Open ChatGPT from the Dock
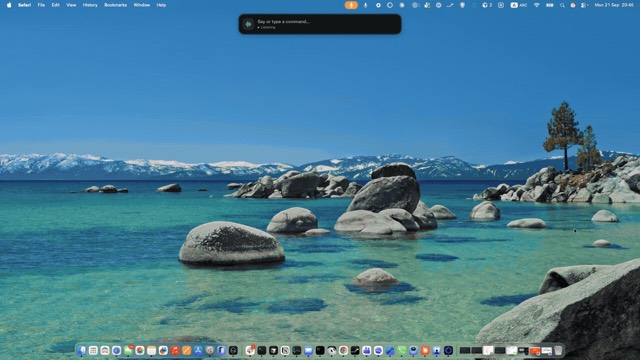Image resolution: width=640 pixels, height=360 pixels. click(233, 350)
